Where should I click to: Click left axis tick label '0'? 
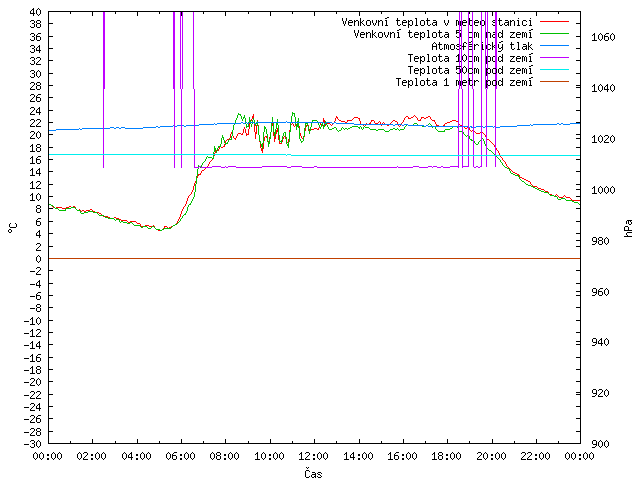pyautogui.click(x=38, y=259)
